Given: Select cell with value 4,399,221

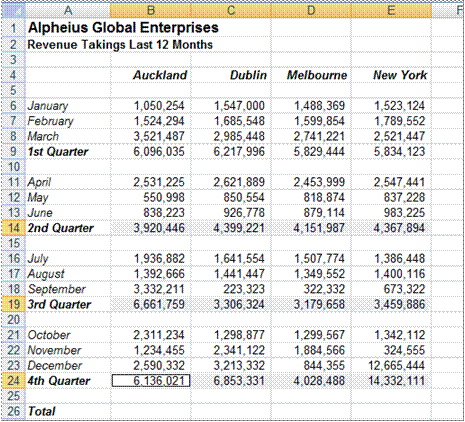Looking at the screenshot, I should 231,228.
